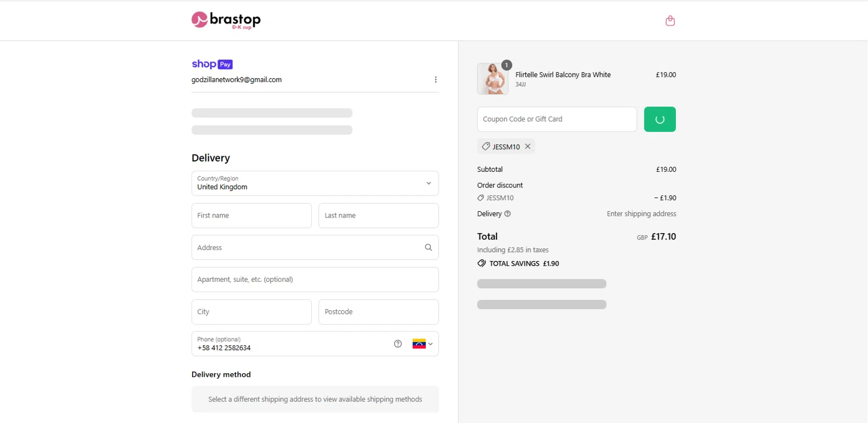Click the 'Enter shipping address' text
The width and height of the screenshot is (868, 423).
coord(641,214)
